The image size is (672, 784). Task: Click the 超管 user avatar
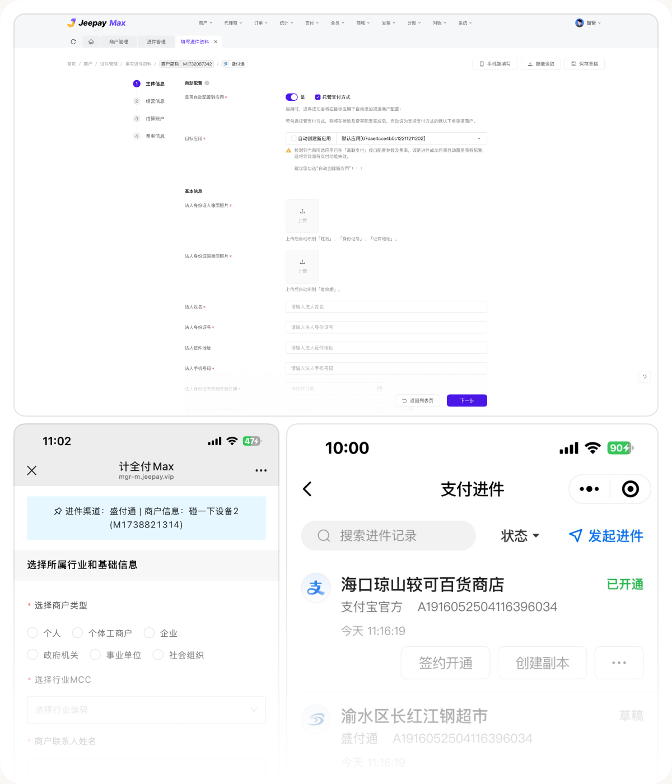click(580, 23)
